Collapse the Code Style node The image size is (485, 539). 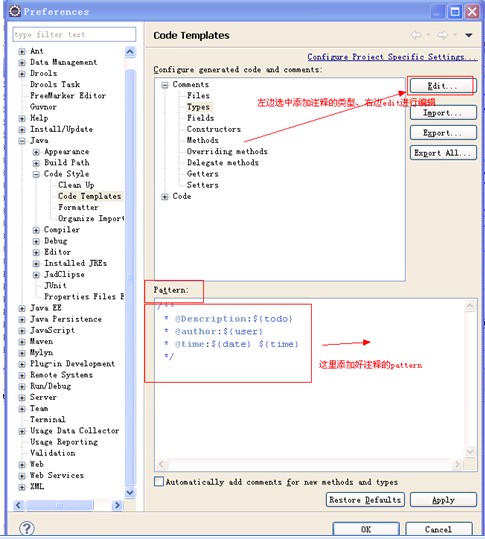pos(36,174)
